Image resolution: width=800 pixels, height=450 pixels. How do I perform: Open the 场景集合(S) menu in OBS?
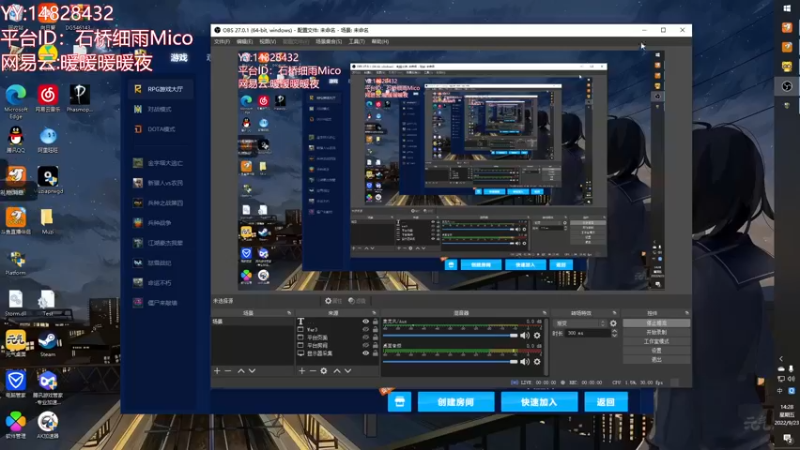tap(329, 41)
